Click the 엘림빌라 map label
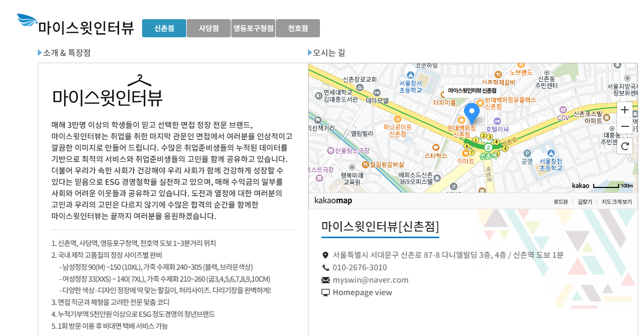Image resolution: width=644 pixels, height=335 pixels. click(x=362, y=134)
